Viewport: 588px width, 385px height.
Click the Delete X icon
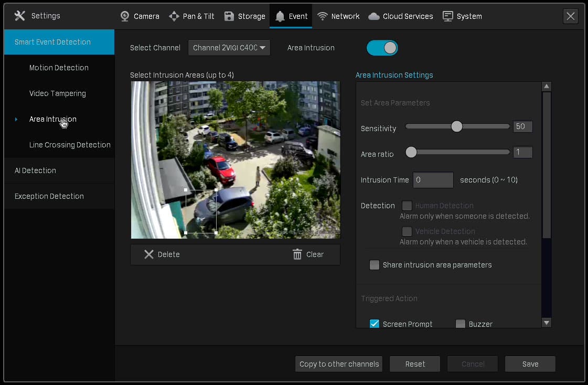pos(149,254)
